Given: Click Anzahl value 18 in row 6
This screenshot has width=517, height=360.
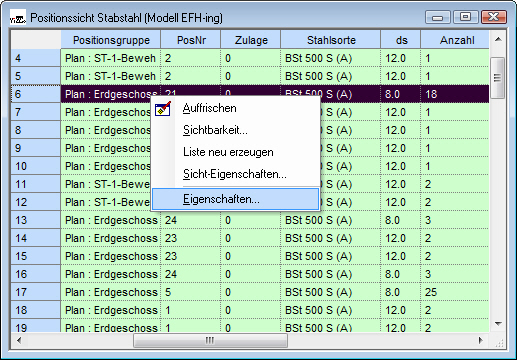Looking at the screenshot, I should [x=455, y=94].
